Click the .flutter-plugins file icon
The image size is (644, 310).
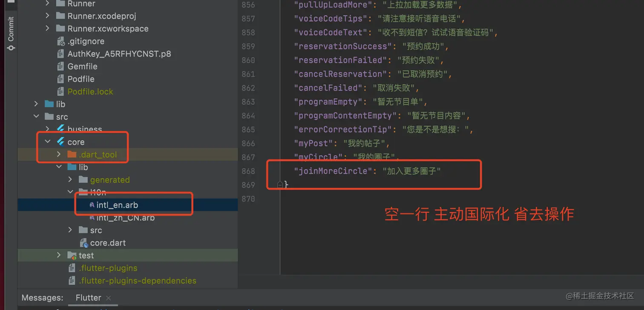click(x=72, y=268)
